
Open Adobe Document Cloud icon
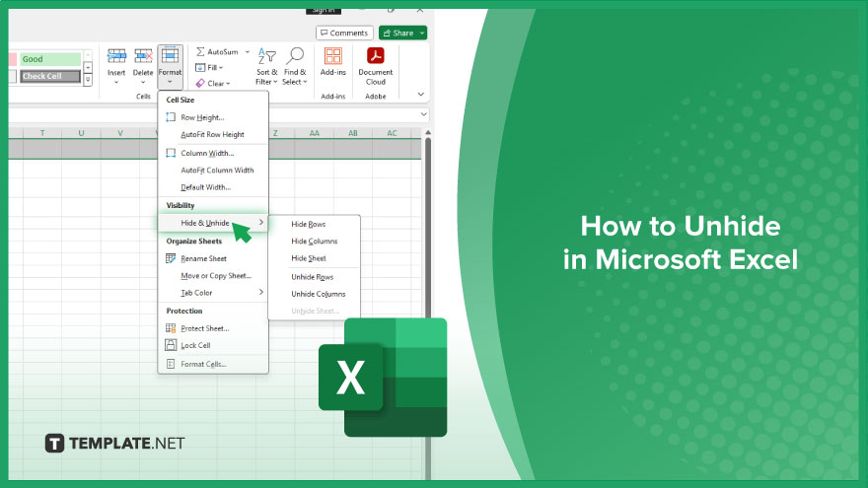(376, 56)
